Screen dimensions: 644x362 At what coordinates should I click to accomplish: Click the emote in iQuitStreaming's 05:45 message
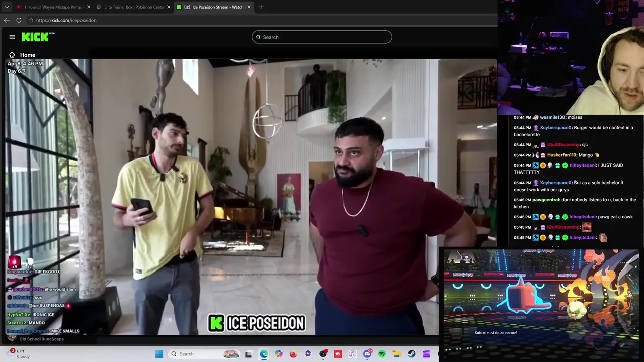coord(587,227)
